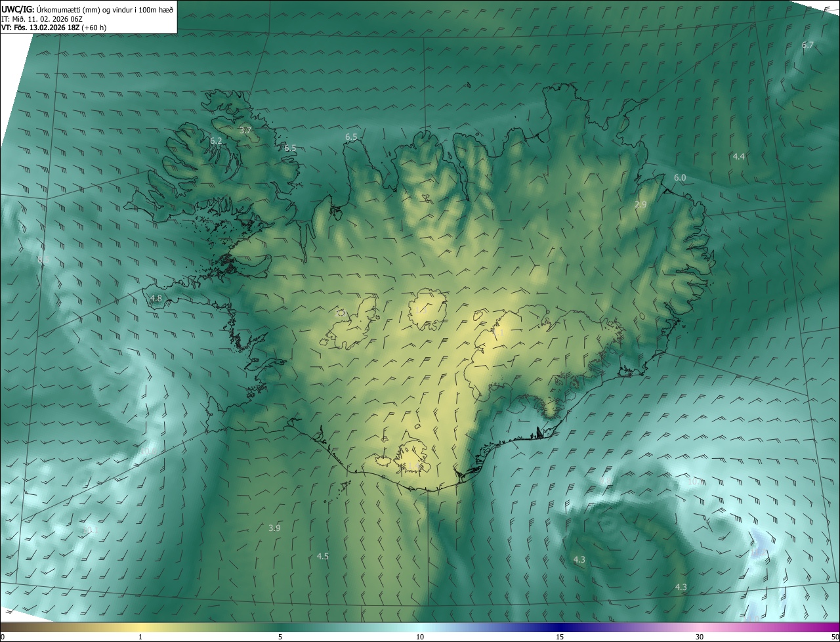Click the '30' tick on the color scale
The image size is (840, 642).
[x=700, y=637]
